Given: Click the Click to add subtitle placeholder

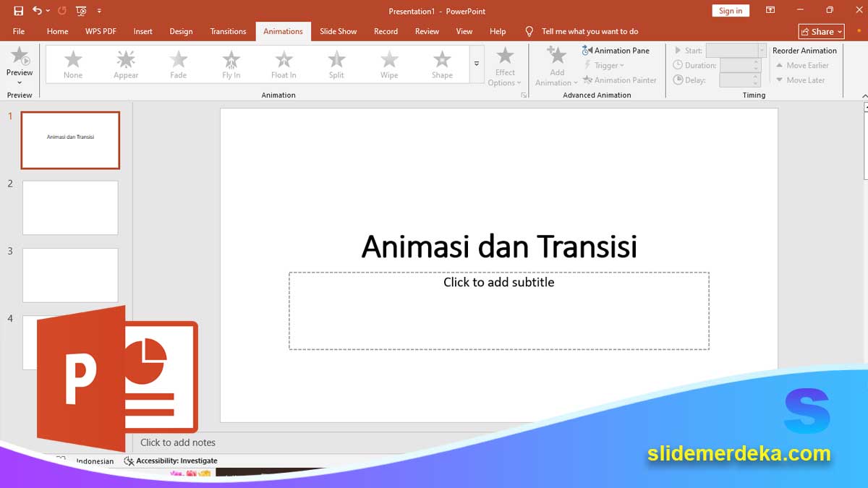Looking at the screenshot, I should tap(499, 311).
